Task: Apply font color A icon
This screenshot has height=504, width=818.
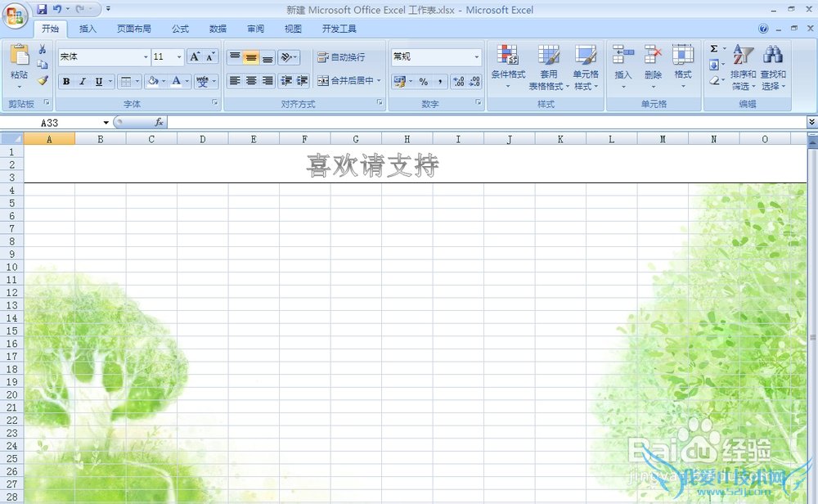Action: (177, 81)
